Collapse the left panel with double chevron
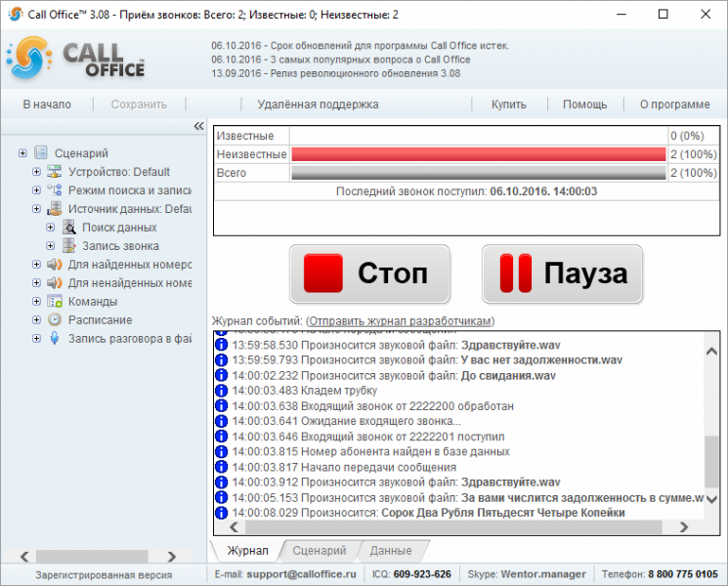The image size is (728, 586). pyautogui.click(x=198, y=126)
